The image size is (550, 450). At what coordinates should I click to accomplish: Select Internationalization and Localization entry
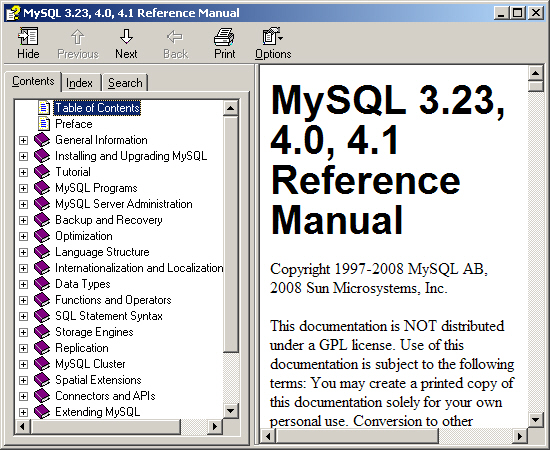pos(139,268)
